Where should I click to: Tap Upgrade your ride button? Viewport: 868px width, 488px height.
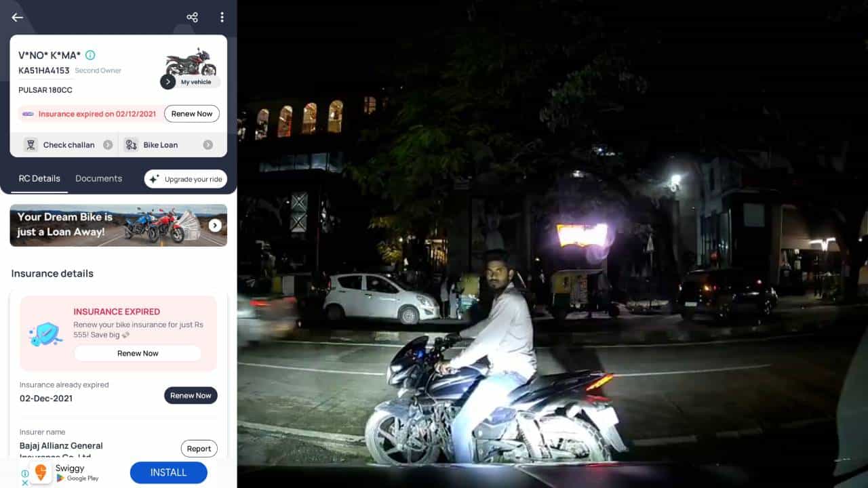(186, 179)
